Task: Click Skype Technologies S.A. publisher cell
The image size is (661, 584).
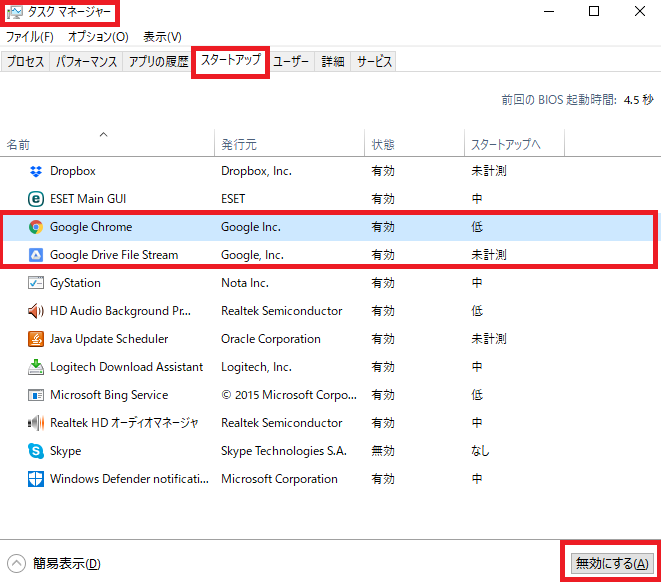Action: coord(284,451)
